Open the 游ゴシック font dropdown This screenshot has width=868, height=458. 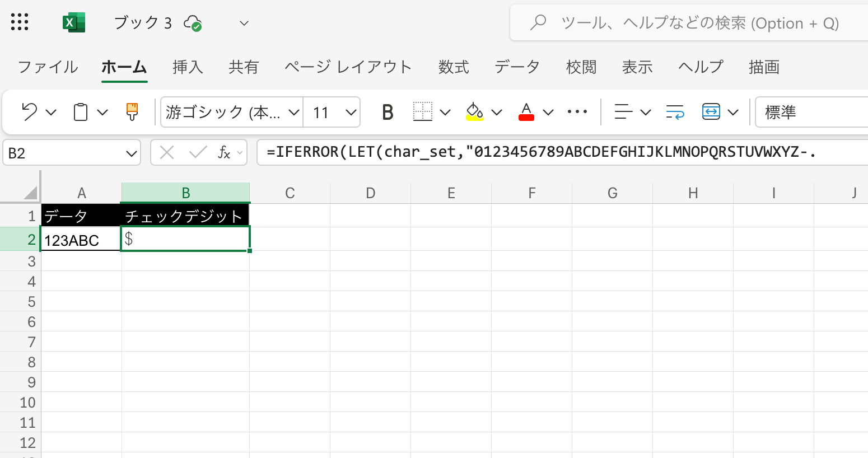click(230, 112)
